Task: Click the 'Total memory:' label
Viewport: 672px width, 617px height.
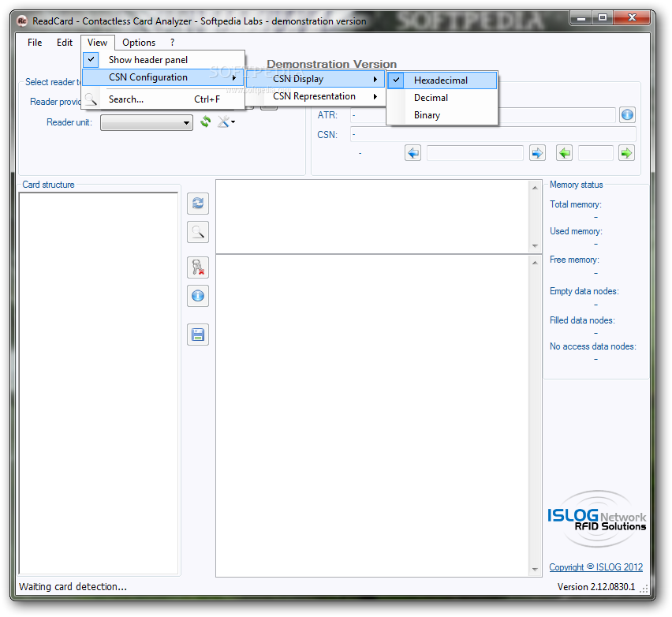Action: [576, 204]
